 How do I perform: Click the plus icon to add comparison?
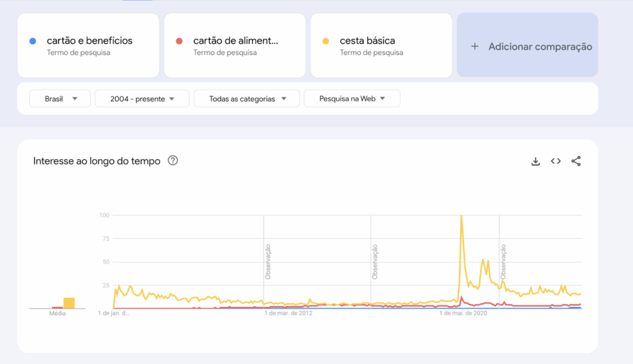coord(475,46)
